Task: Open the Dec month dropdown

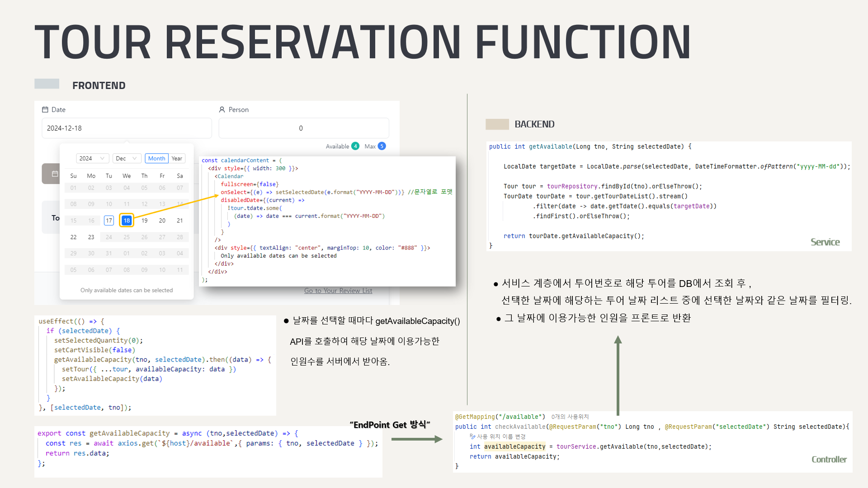Action: [126, 159]
